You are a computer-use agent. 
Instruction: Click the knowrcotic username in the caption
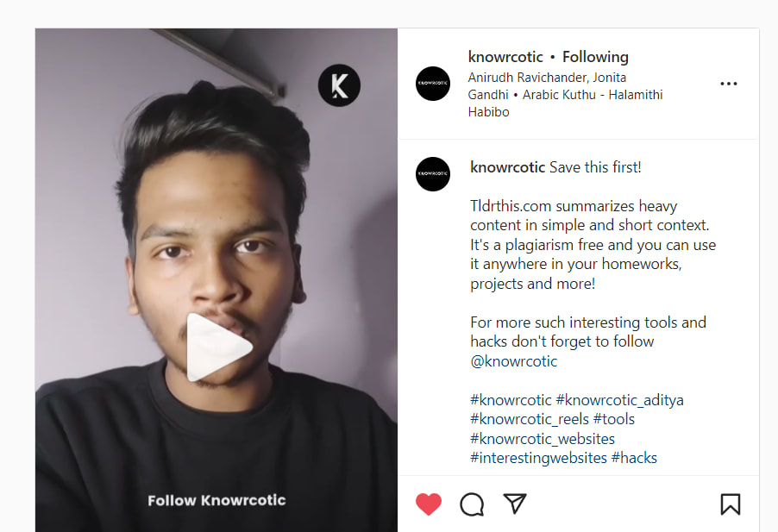click(507, 167)
